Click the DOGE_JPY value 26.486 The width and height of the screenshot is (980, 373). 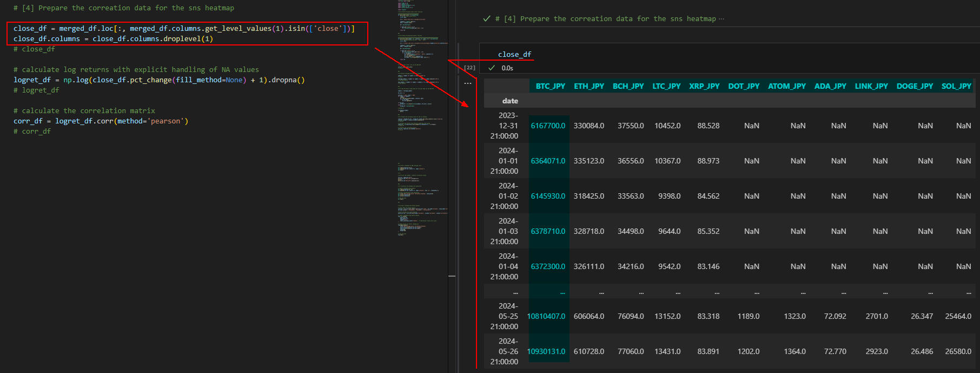[922, 351]
